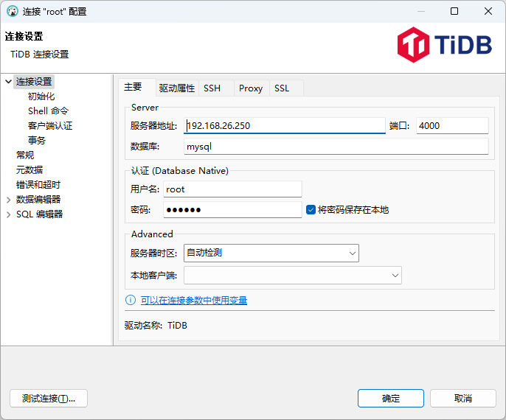The image size is (506, 420).
Task: Select 事务 in the tree
Action: point(37,141)
